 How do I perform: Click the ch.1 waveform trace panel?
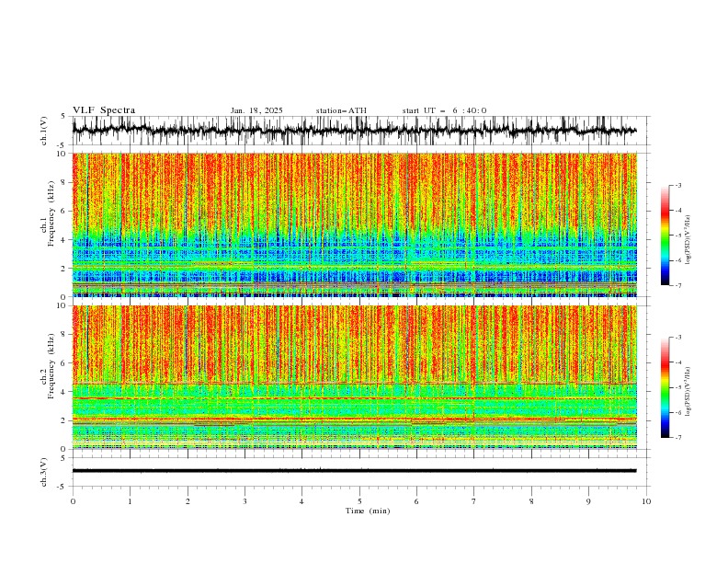point(359,131)
